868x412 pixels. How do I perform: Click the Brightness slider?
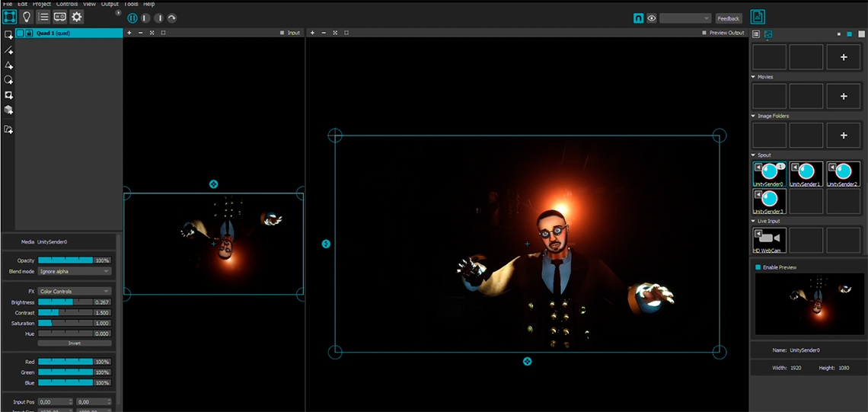click(x=65, y=302)
